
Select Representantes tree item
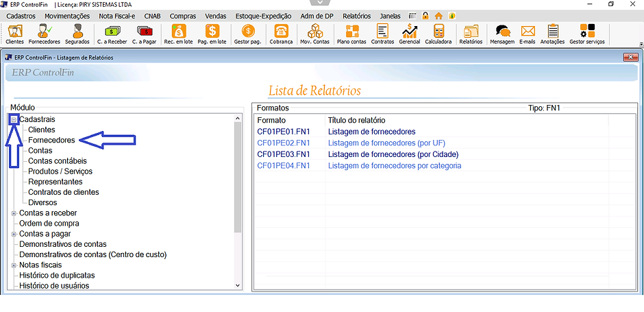[55, 182]
